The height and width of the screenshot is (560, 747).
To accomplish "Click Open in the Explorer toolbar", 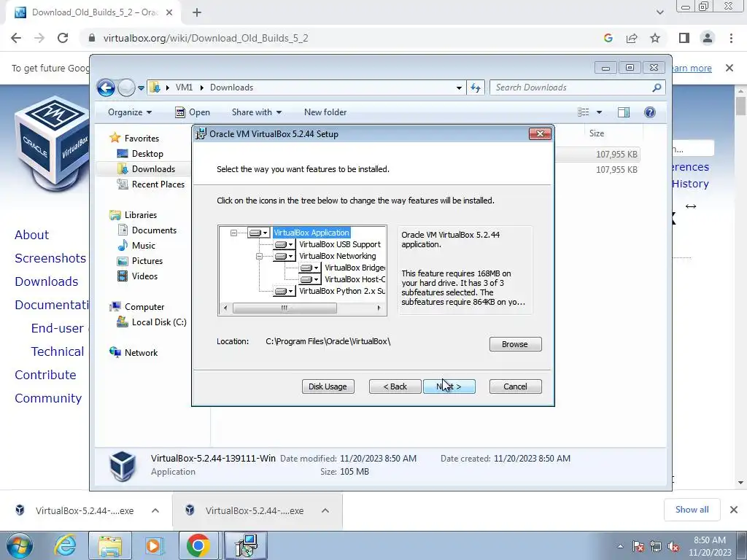I will [x=193, y=112].
